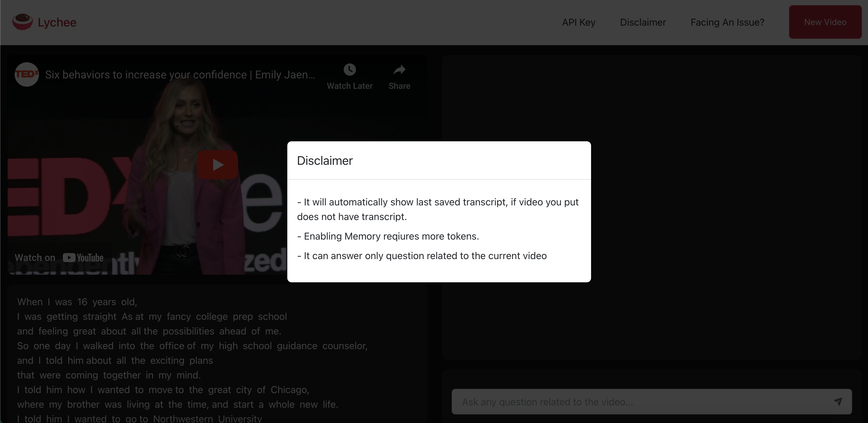Click the Lychee brand name text

pos(57,22)
